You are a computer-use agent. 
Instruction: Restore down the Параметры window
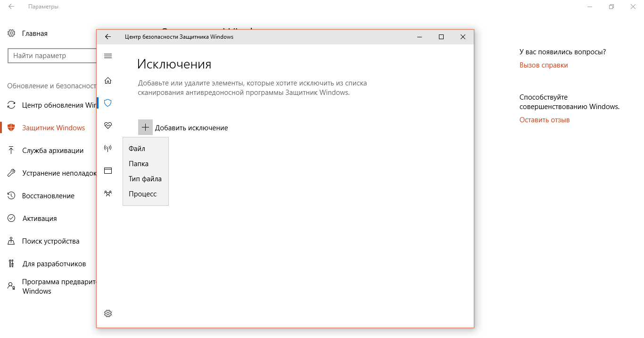[611, 7]
